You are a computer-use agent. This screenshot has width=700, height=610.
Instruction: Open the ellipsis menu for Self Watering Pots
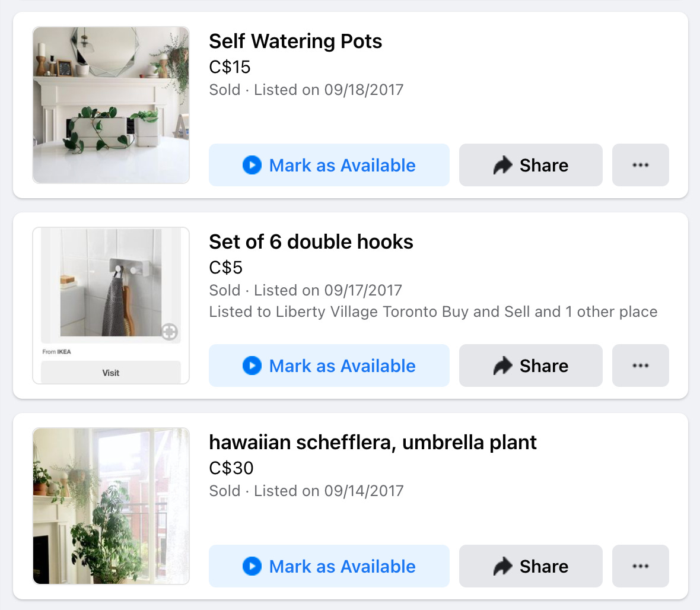(x=640, y=165)
